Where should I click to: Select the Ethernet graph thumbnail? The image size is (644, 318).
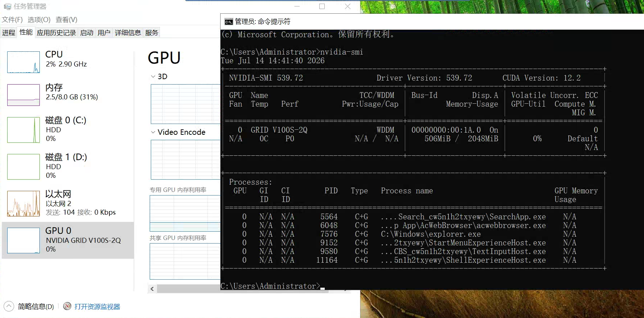pyautogui.click(x=24, y=203)
